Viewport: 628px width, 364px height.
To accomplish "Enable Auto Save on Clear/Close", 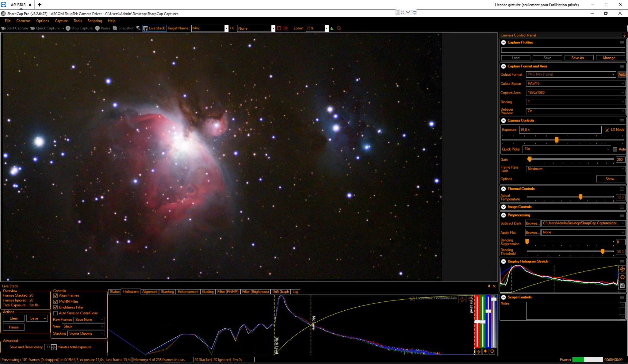I will coord(56,313).
